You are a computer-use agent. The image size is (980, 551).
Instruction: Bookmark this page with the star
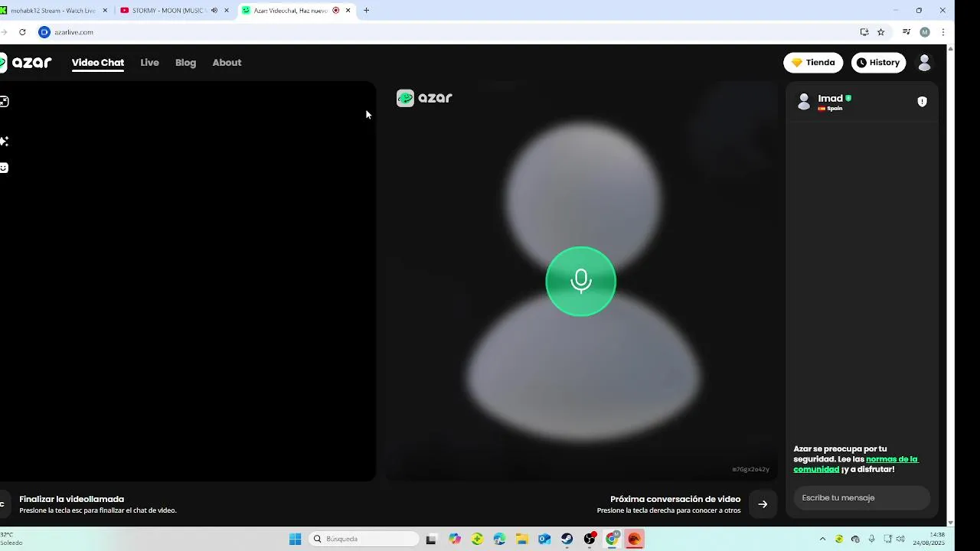[880, 32]
